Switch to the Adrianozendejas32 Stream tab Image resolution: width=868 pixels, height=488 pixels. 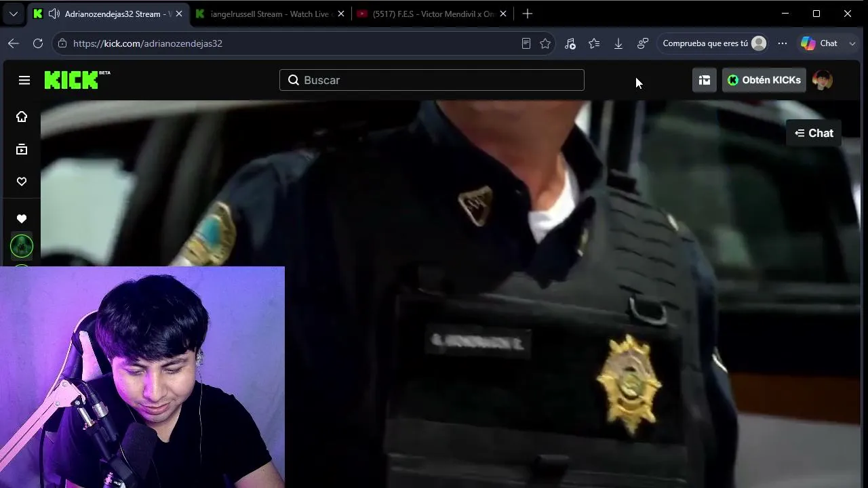tap(107, 14)
